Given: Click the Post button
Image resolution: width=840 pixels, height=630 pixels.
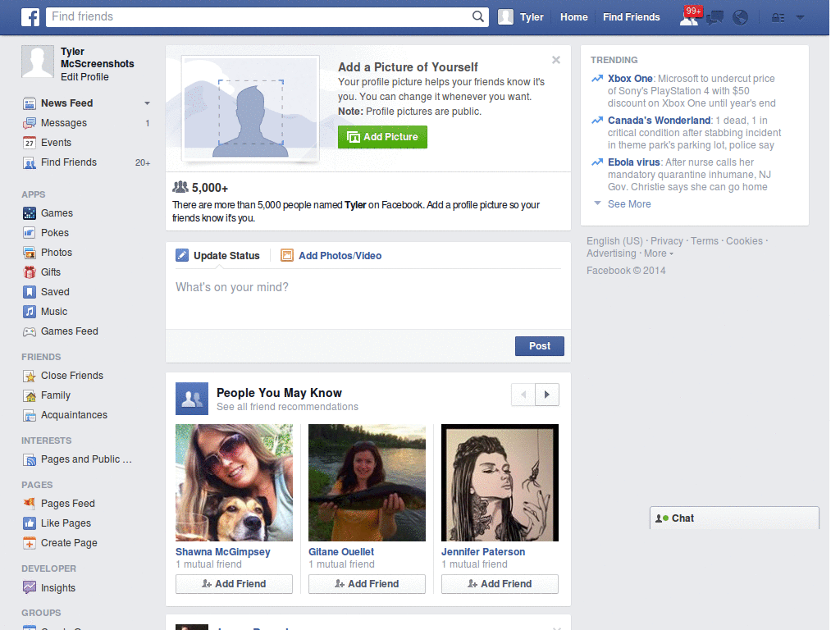Looking at the screenshot, I should tap(540, 346).
